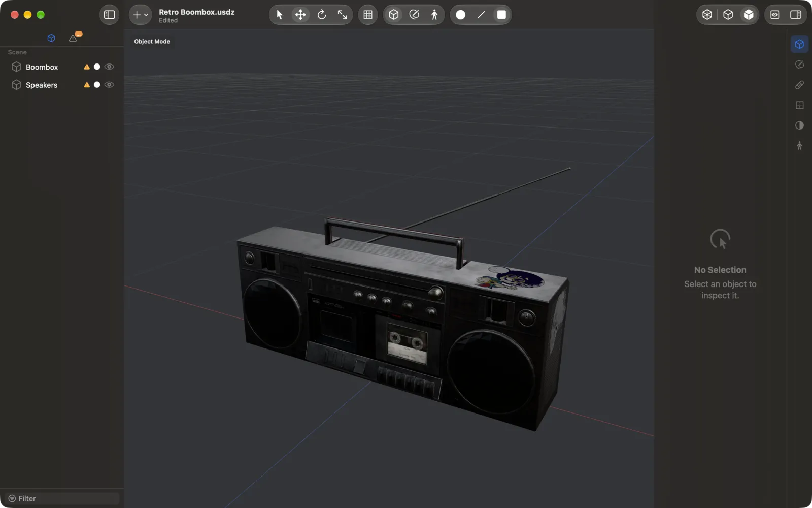Image resolution: width=812 pixels, height=508 pixels.
Task: Switch to outlined cube shading display
Action: pyautogui.click(x=728, y=15)
